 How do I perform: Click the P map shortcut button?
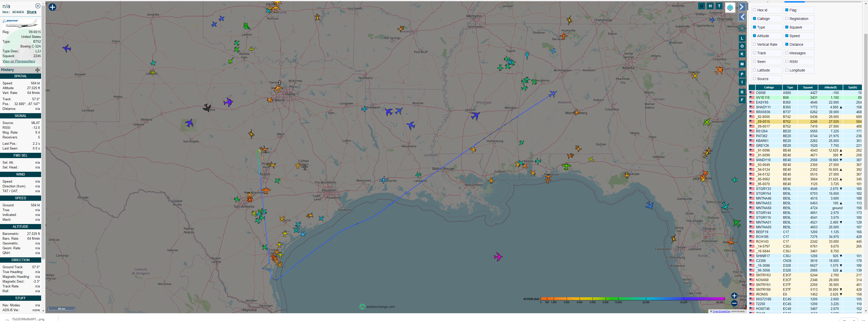(742, 74)
